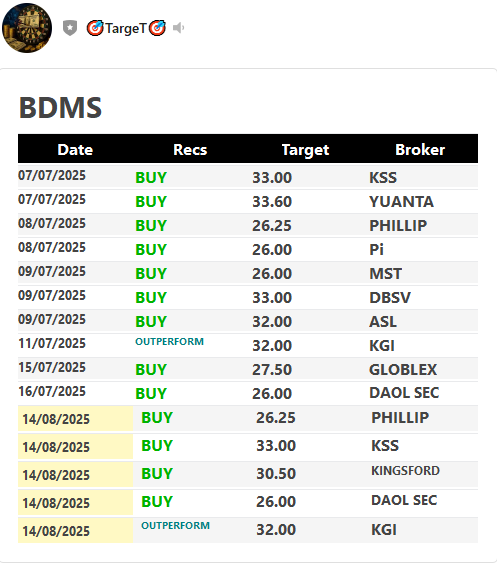This screenshot has height=571, width=497.
Task: Click the 30.50 target price
Action: pos(276,474)
